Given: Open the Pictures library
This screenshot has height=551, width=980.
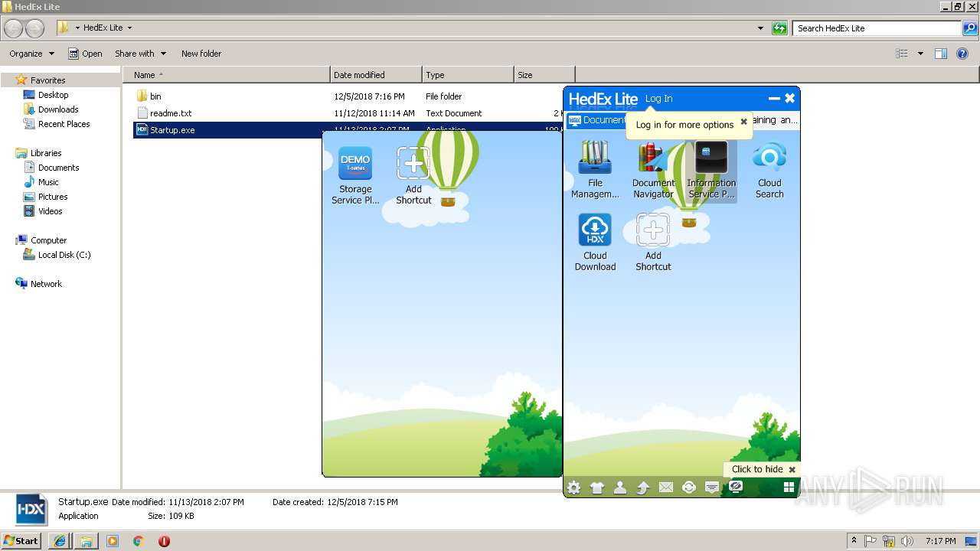Looking at the screenshot, I should click(x=53, y=197).
